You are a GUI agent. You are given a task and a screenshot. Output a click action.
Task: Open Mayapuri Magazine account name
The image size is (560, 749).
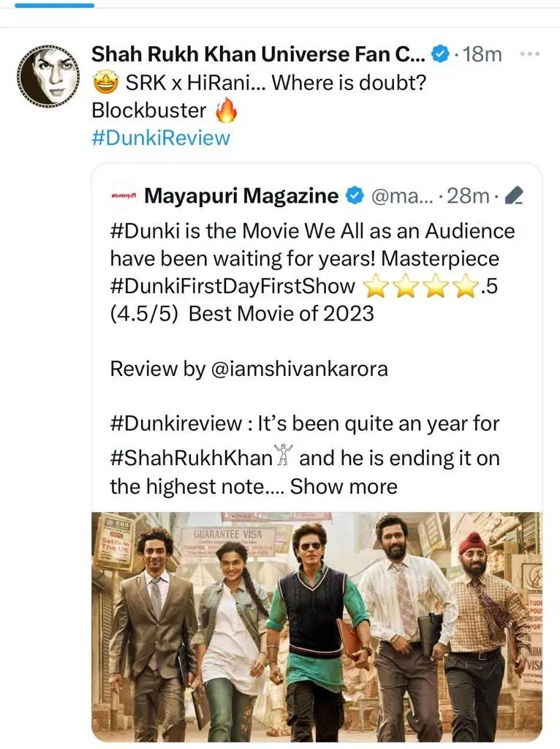[x=241, y=195]
